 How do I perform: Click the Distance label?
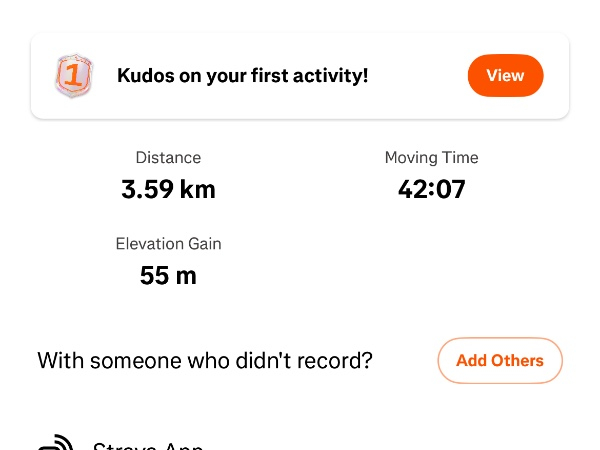[x=168, y=157]
